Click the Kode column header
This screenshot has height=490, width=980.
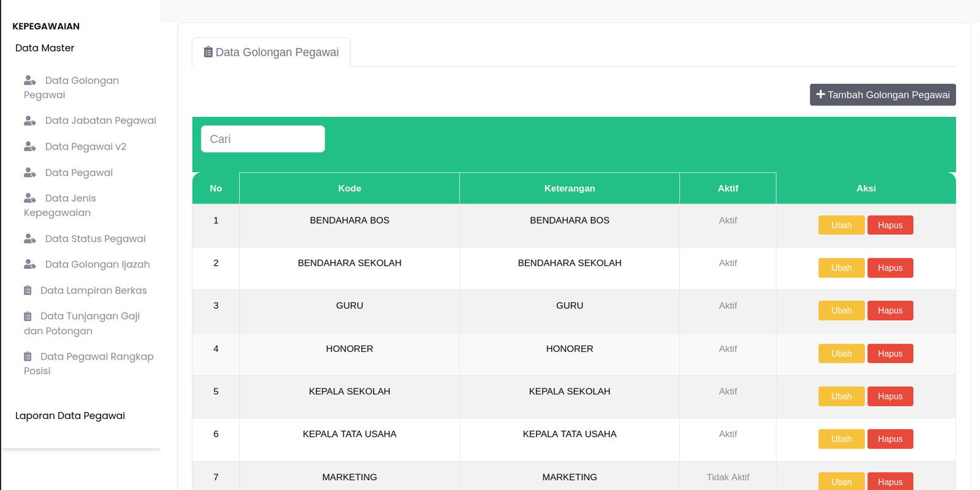(x=349, y=188)
